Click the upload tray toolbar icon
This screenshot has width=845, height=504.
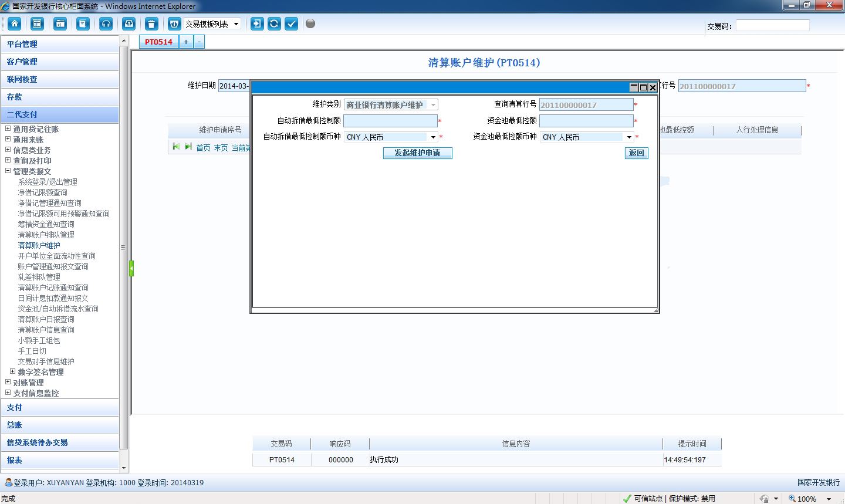[x=129, y=23]
